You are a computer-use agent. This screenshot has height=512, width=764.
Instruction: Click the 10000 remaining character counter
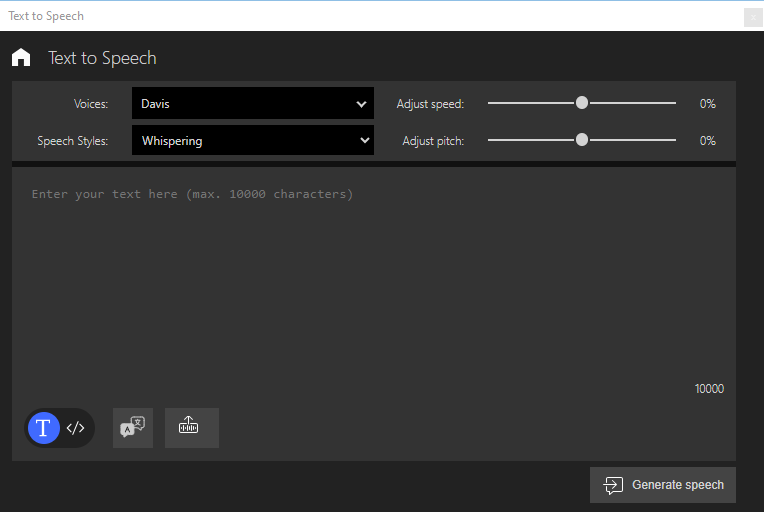click(709, 389)
